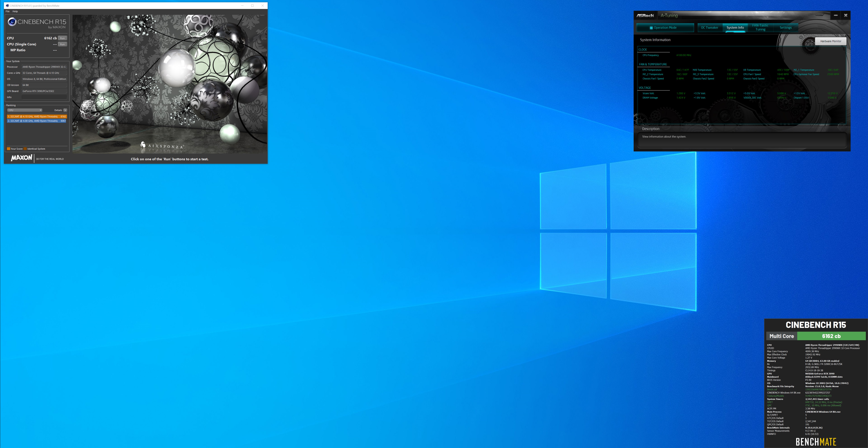Click the Cinebench title bar app icon
868x448 pixels.
point(7,6)
